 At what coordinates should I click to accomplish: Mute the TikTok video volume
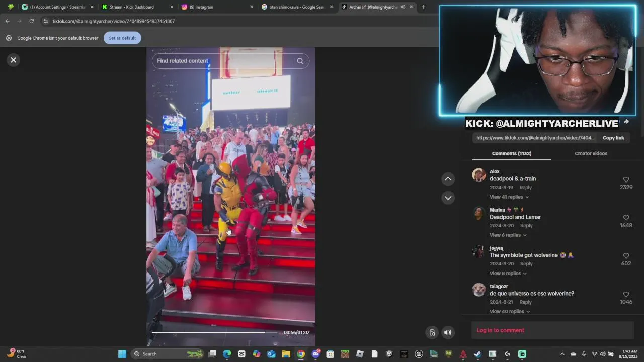point(448,332)
